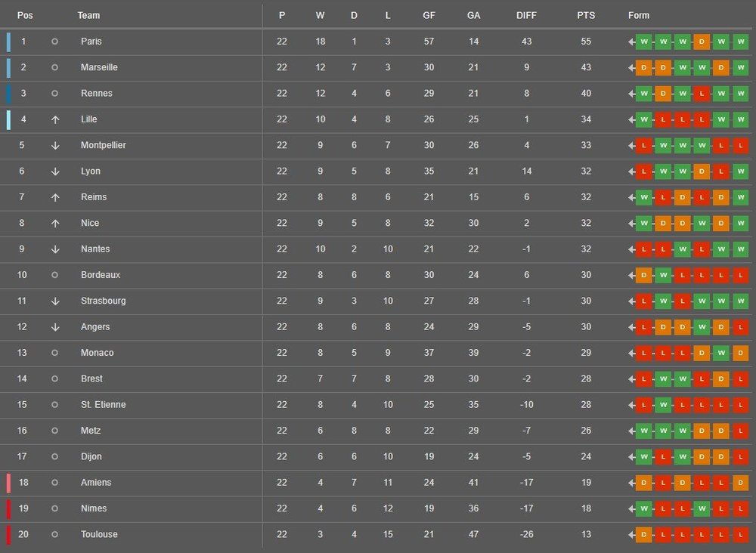Click the up arrow beside Dijon
The image size is (756, 553).
(54, 456)
